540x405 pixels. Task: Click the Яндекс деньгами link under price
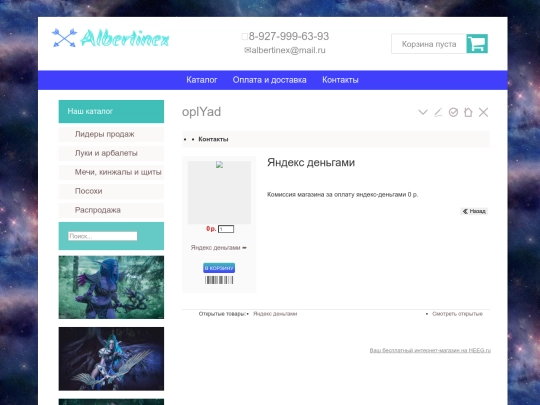[x=218, y=248]
